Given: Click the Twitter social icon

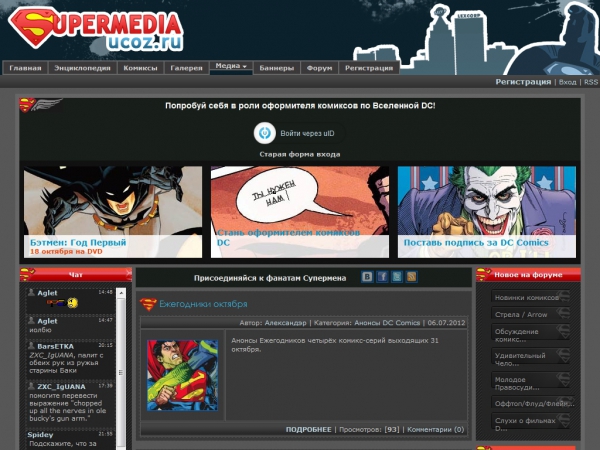Looking at the screenshot, I should (x=397, y=277).
